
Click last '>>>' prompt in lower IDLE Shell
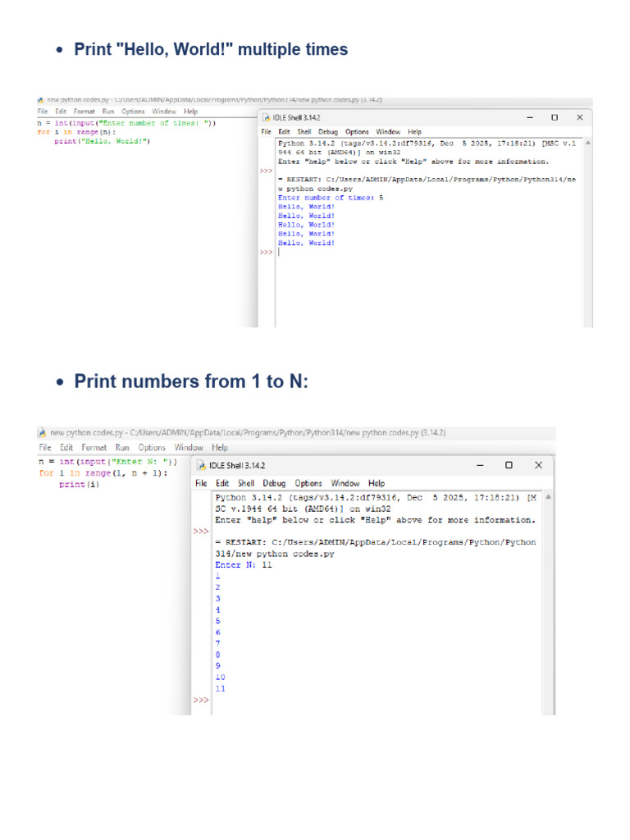pyautogui.click(x=201, y=701)
